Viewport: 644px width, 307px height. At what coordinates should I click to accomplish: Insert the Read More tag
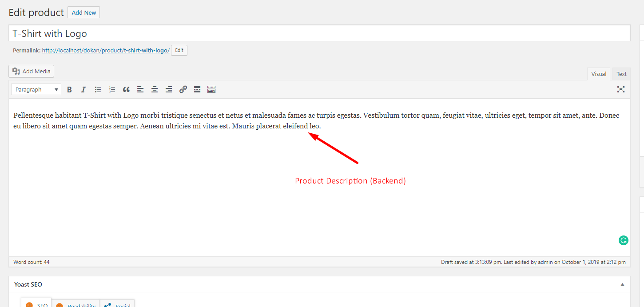coord(197,89)
